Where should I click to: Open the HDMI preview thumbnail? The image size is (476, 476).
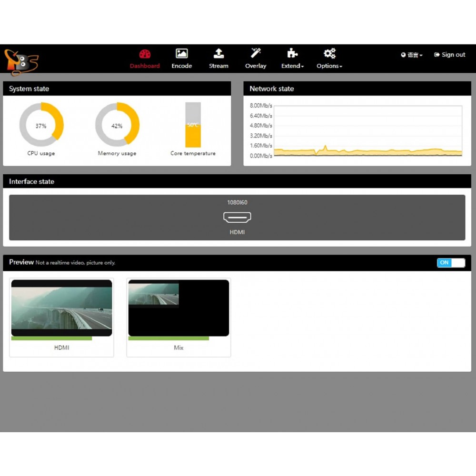(x=61, y=308)
